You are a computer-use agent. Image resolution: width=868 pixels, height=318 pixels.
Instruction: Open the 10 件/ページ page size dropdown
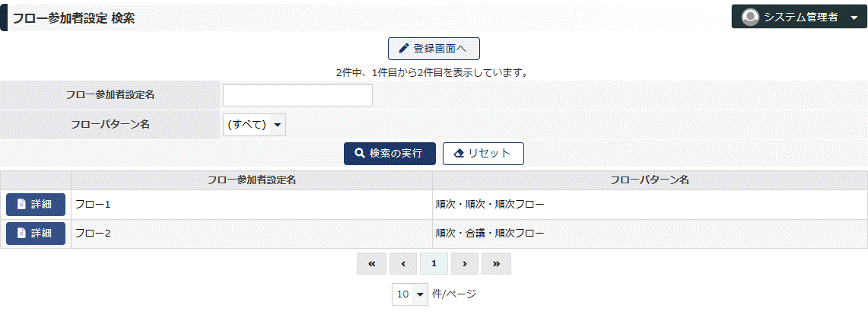pyautogui.click(x=410, y=294)
